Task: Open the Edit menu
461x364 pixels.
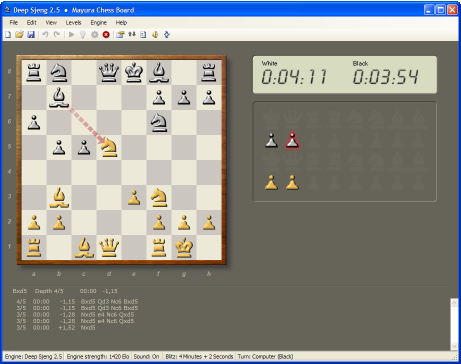Action: tap(32, 23)
